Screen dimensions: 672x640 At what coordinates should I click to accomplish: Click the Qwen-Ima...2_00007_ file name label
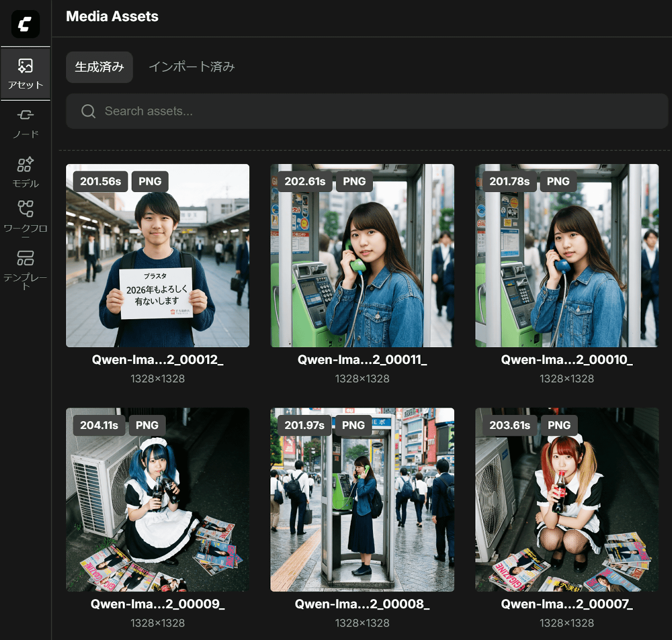coord(567,604)
